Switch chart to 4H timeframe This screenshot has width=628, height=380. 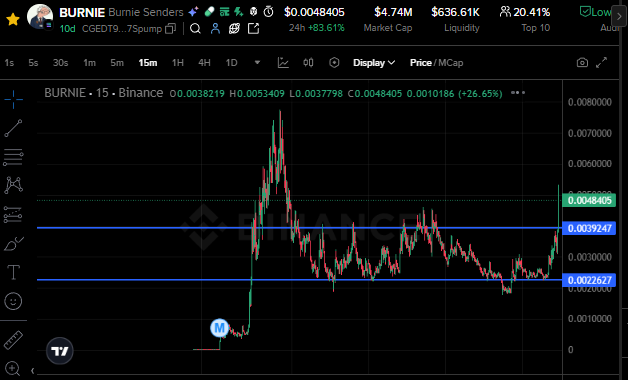coord(204,63)
